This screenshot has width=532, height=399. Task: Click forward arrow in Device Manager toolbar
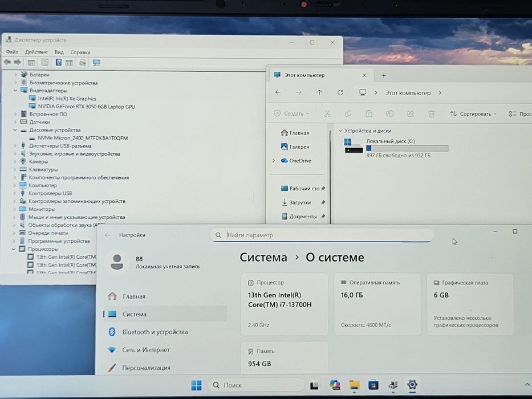coord(17,63)
